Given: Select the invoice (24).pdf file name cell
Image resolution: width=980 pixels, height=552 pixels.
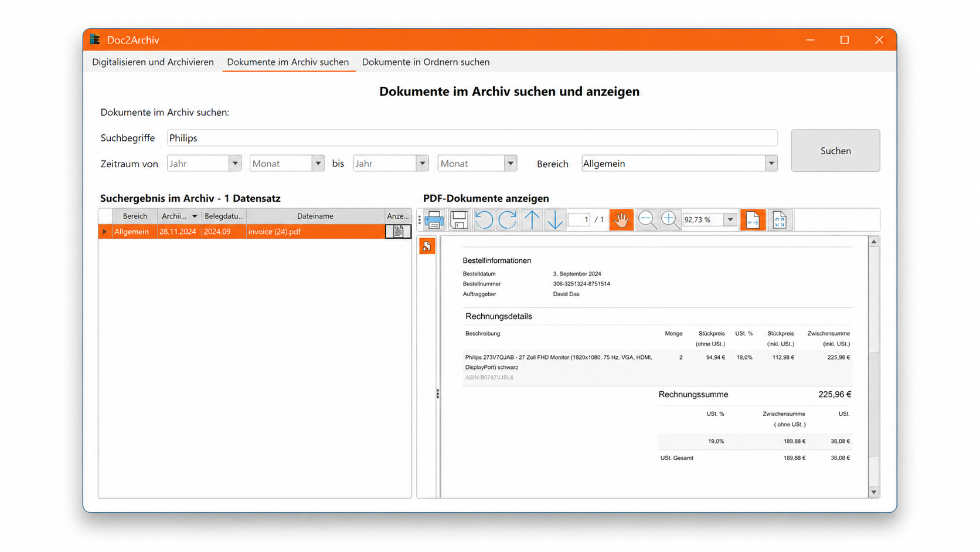Looking at the screenshot, I should (x=315, y=232).
